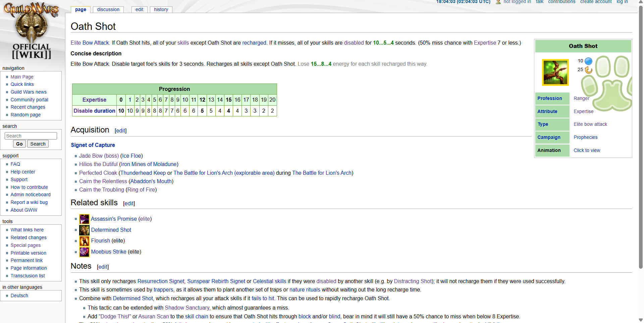Image resolution: width=644 pixels, height=323 pixels.
Task: Edit the Acquisition section
Action: coord(121,131)
